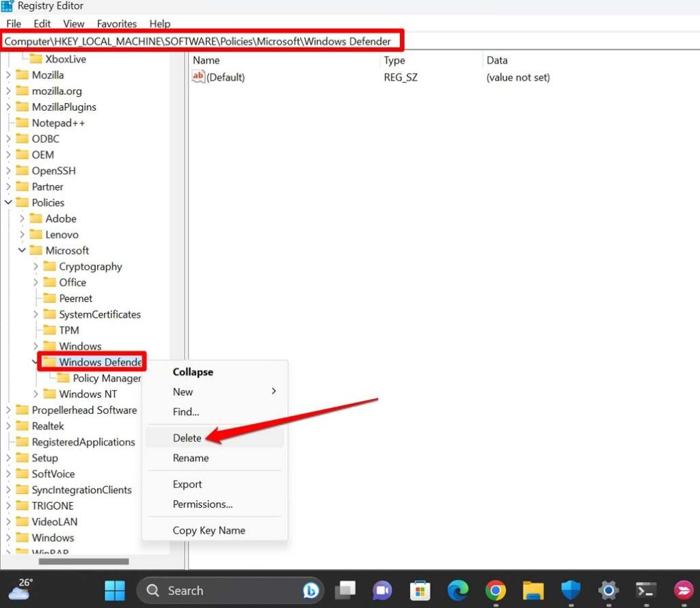This screenshot has width=700, height=608.
Task: Click the SoftVoice folder icon
Action: click(x=22, y=473)
